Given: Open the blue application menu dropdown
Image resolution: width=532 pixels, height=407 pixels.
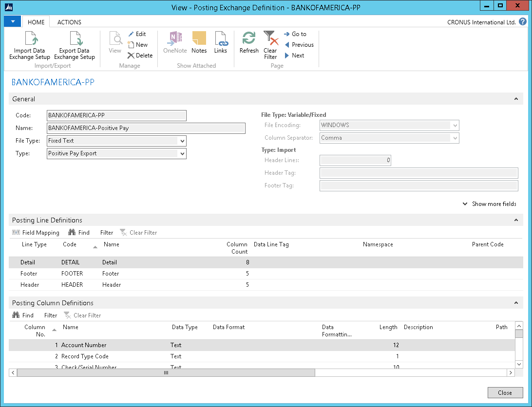Looking at the screenshot, I should pos(13,21).
